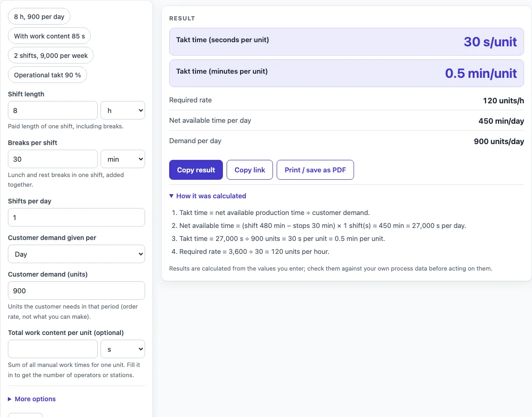532x417 pixels.
Task: Apply the "With work content 85 s" preset
Action: click(49, 36)
